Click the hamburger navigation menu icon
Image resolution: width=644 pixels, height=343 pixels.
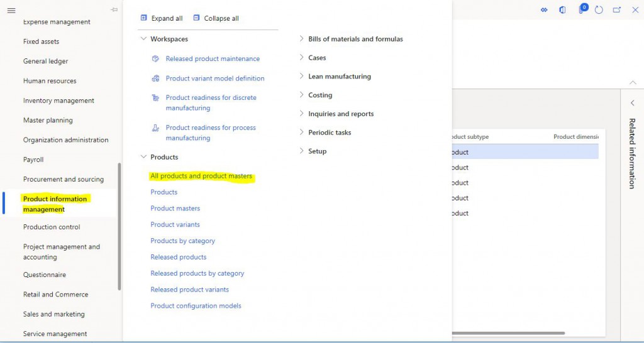(11, 10)
